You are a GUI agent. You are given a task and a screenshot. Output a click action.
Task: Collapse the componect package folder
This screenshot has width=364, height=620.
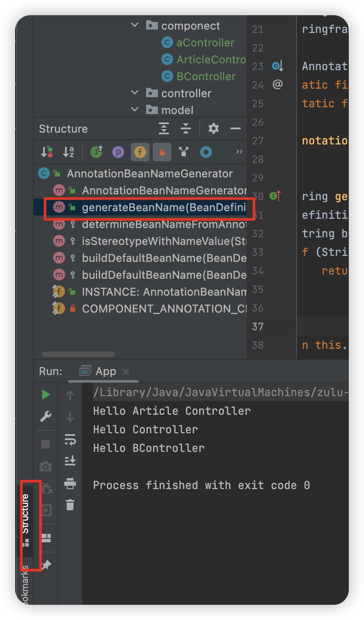click(134, 25)
